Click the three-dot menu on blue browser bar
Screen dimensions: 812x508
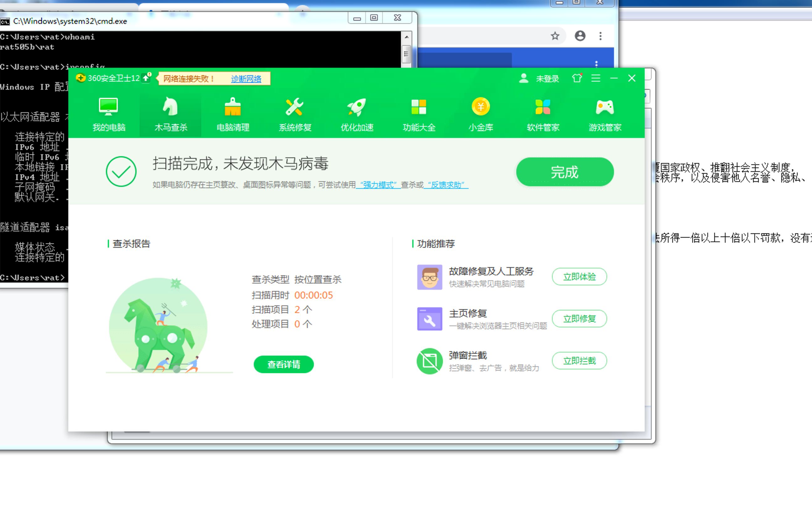click(596, 63)
